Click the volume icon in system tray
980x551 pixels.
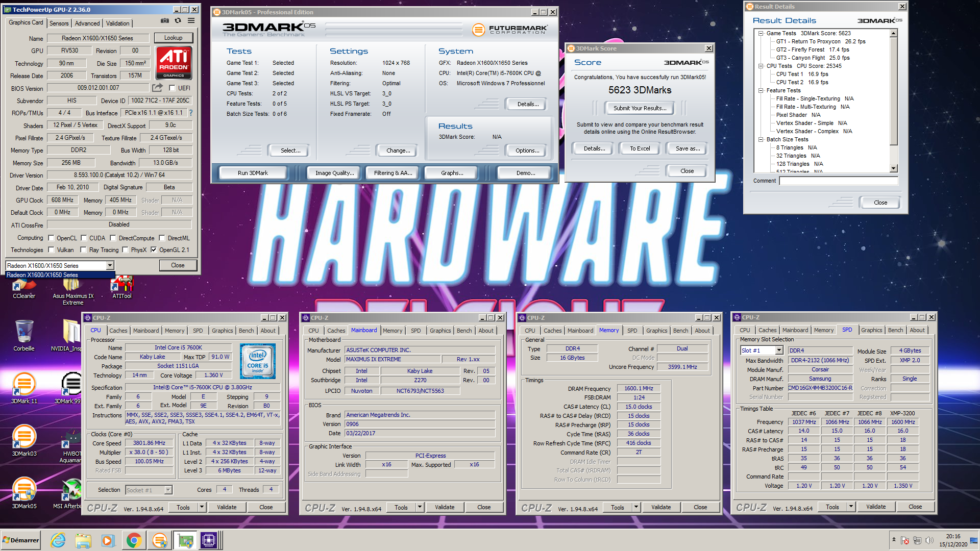pyautogui.click(x=929, y=540)
